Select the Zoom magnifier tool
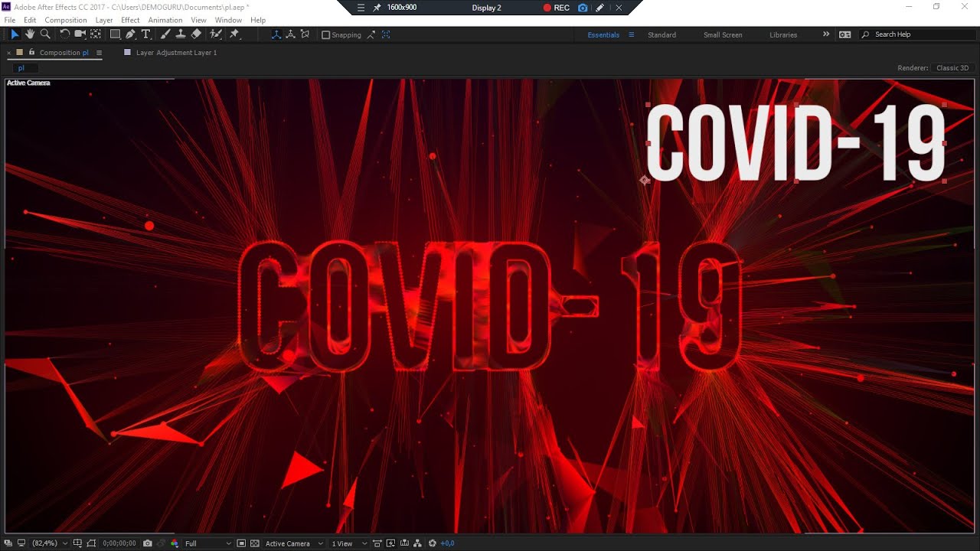Viewport: 980px width, 551px height. 45,34
